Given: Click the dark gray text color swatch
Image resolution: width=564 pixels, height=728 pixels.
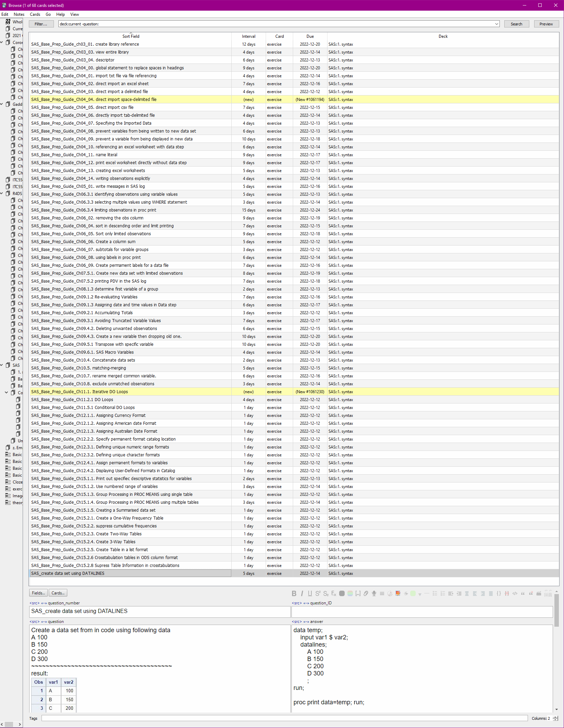Looking at the screenshot, I should pos(342,593).
